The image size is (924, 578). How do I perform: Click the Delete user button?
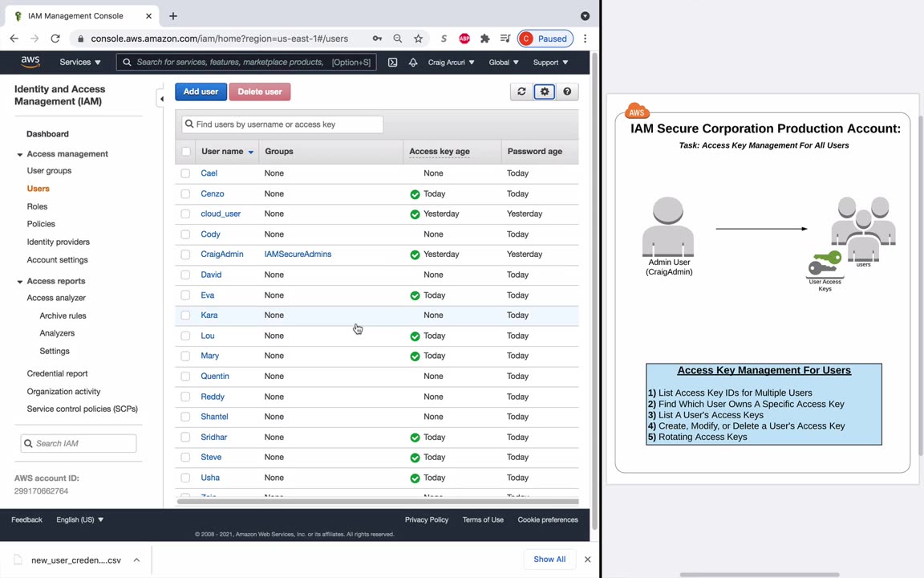click(260, 92)
